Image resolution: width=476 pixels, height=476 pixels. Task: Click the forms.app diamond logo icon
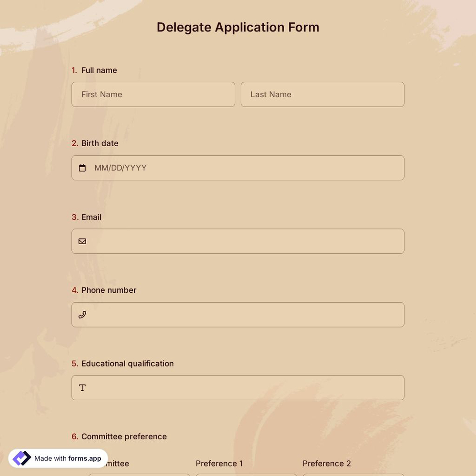click(x=21, y=458)
